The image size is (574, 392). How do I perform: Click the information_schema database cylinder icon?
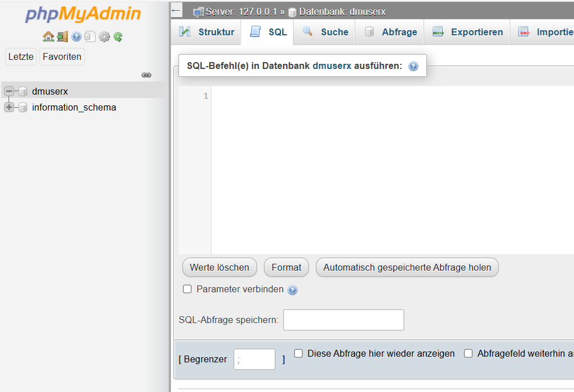point(23,107)
